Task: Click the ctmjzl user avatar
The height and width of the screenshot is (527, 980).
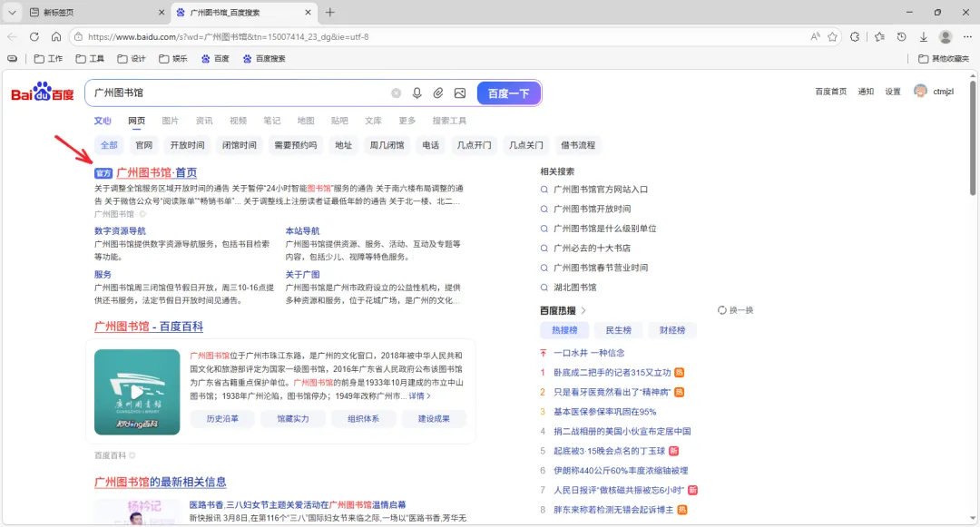Action: [x=920, y=92]
